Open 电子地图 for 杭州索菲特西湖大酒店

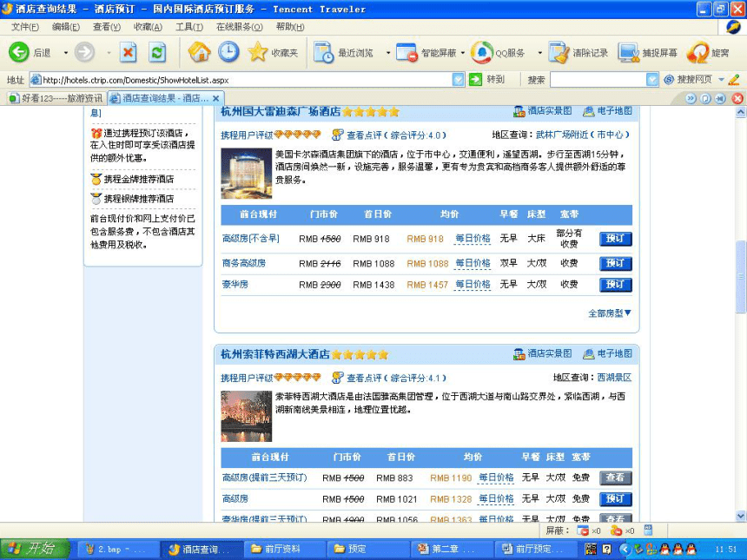click(x=608, y=354)
